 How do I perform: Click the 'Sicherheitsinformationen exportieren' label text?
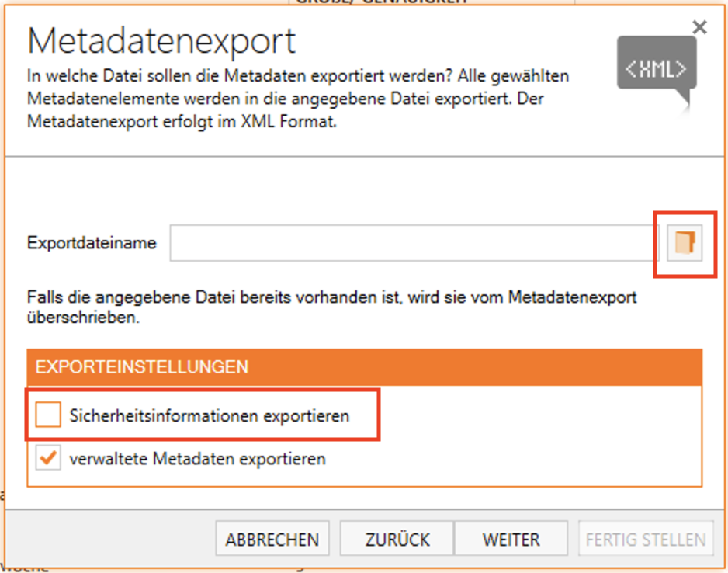point(210,416)
